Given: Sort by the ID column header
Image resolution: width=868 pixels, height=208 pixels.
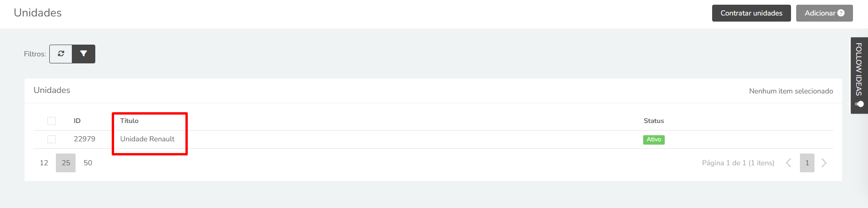Looking at the screenshot, I should (77, 121).
